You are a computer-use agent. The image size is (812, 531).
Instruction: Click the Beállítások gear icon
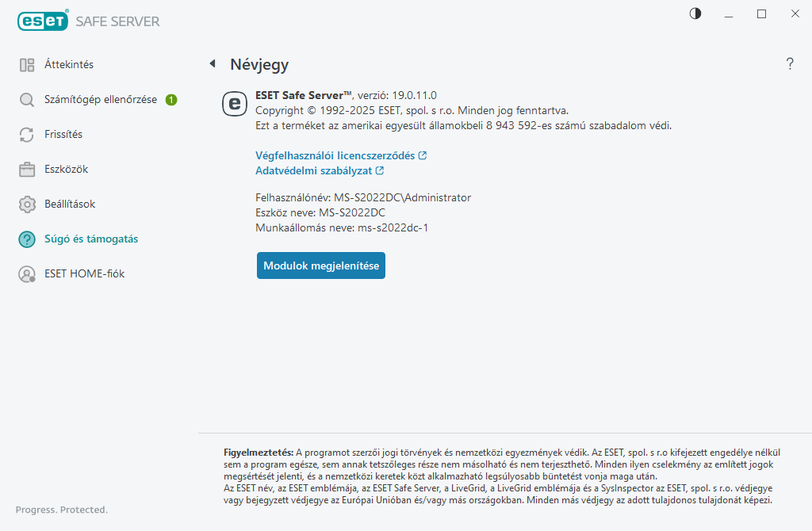[27, 204]
